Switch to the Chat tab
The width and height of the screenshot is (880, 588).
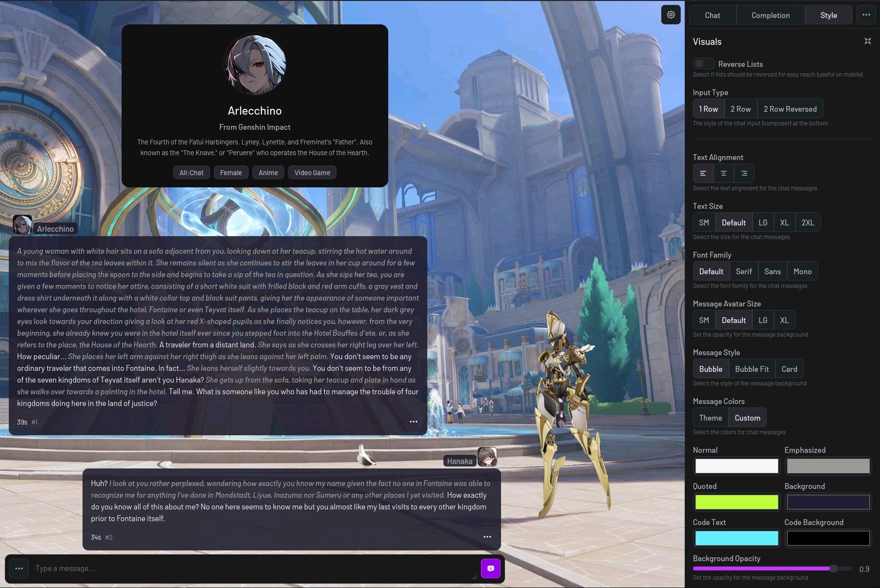click(x=712, y=15)
